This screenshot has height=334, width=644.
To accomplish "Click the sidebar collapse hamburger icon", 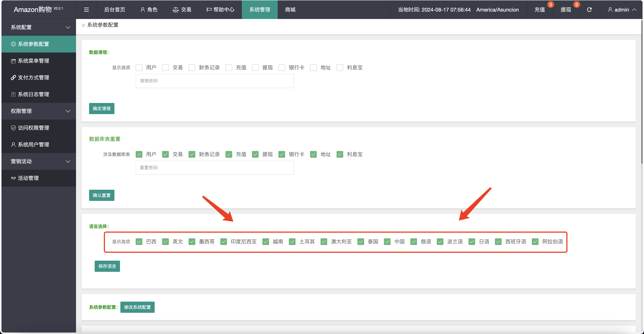I will (x=86, y=10).
